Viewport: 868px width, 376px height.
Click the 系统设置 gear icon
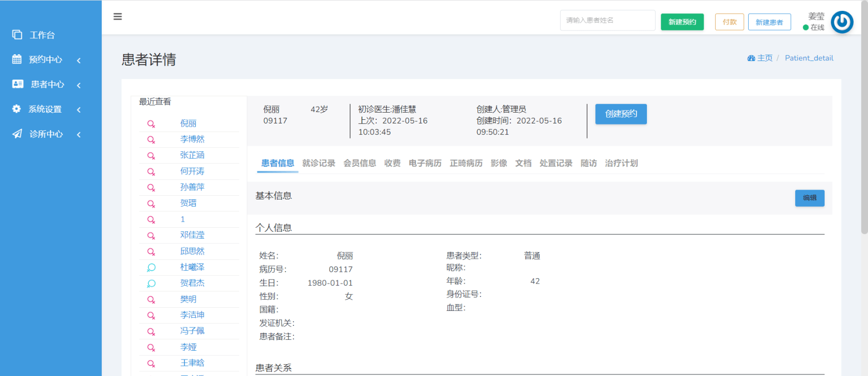click(x=17, y=109)
